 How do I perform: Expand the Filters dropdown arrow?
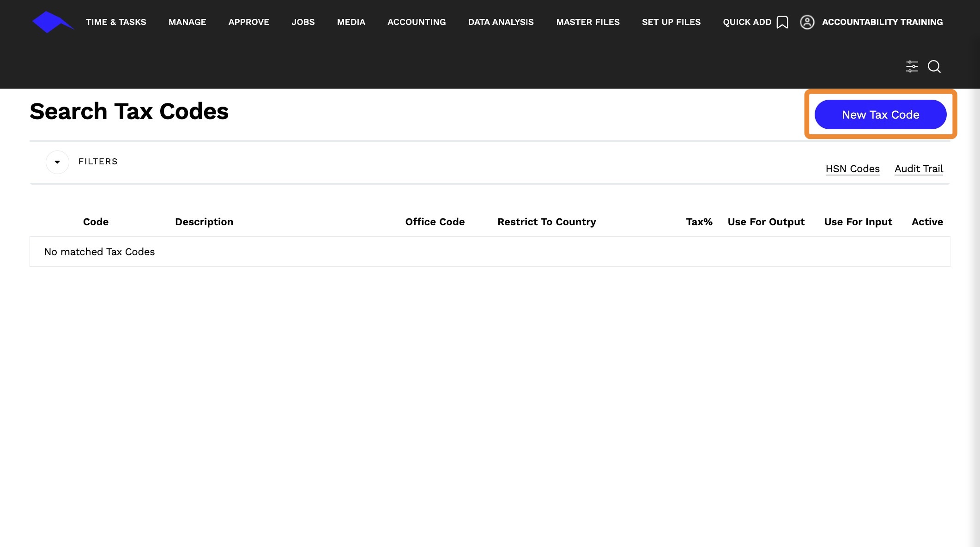point(57,162)
